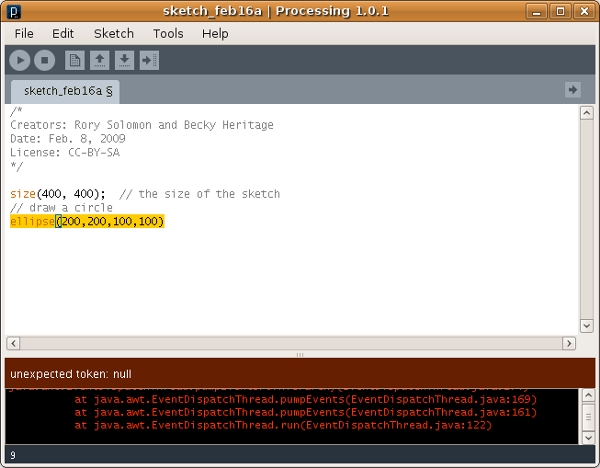Open the Tools menu
This screenshot has width=600, height=468.
[168, 33]
